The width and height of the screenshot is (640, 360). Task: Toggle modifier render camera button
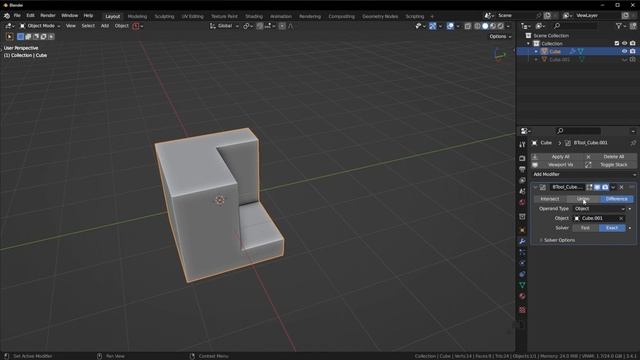coord(605,187)
